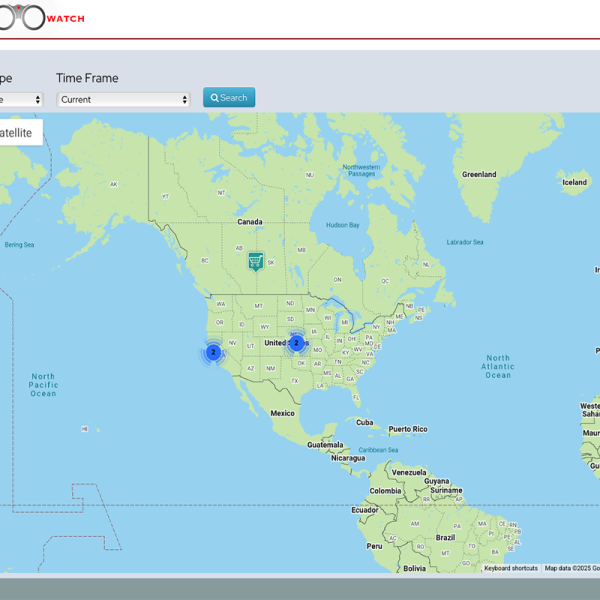Open the cluster marker over Kansas
The width and height of the screenshot is (600, 600).
[296, 343]
